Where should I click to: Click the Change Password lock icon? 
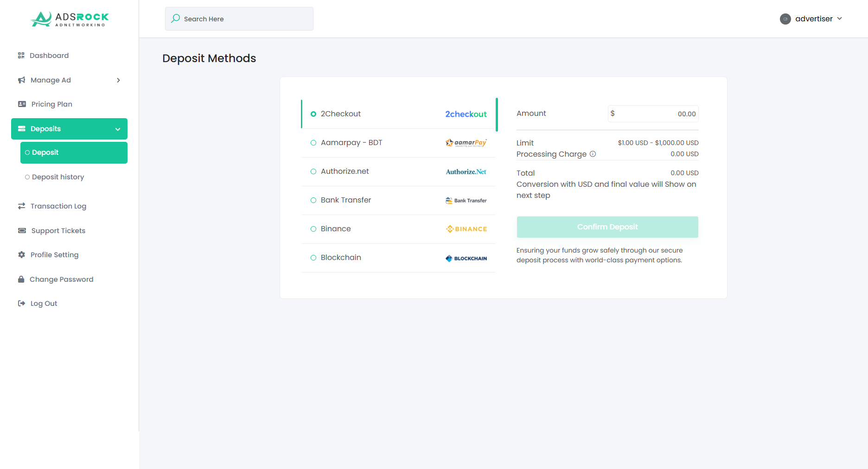click(21, 279)
